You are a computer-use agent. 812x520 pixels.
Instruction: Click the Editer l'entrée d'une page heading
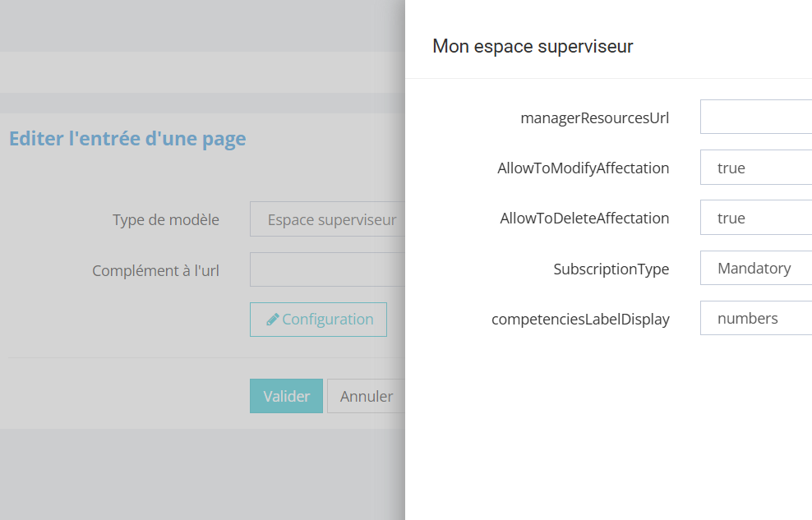point(127,138)
